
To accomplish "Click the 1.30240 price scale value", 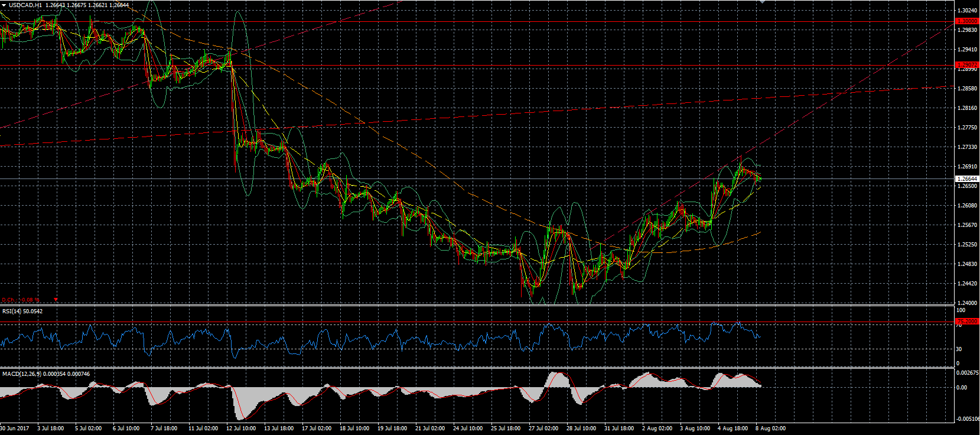I will 967,11.
